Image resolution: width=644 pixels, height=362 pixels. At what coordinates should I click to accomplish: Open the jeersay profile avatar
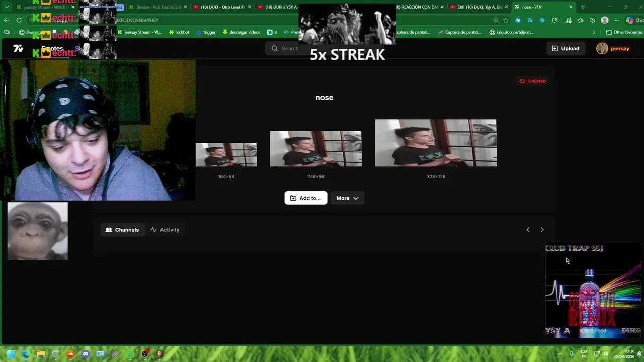click(602, 48)
